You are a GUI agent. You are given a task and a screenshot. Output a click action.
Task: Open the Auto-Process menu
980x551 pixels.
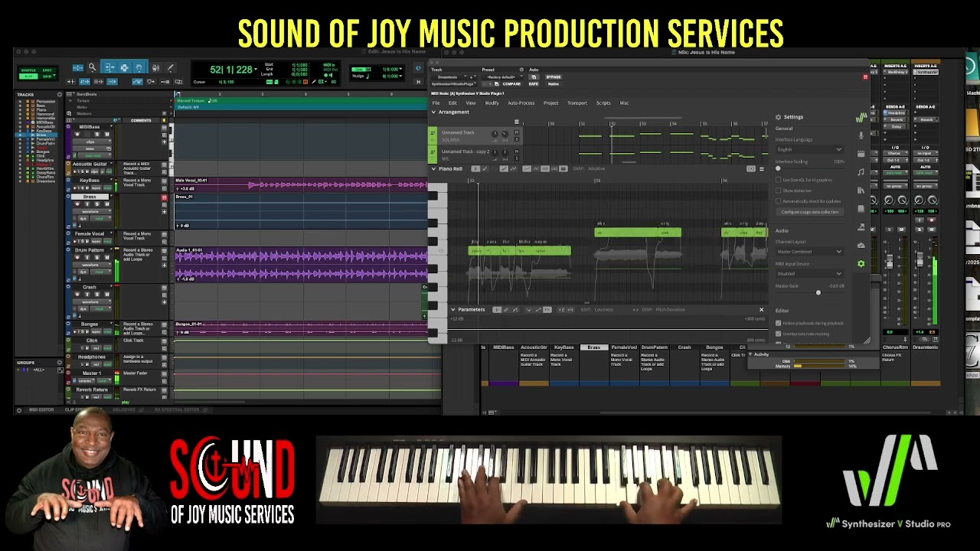(521, 103)
